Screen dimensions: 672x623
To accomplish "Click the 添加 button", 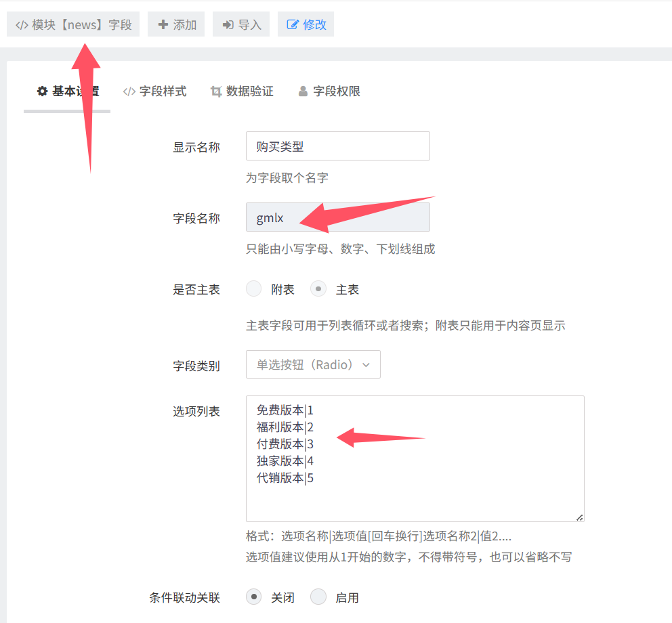I will coord(176,24).
